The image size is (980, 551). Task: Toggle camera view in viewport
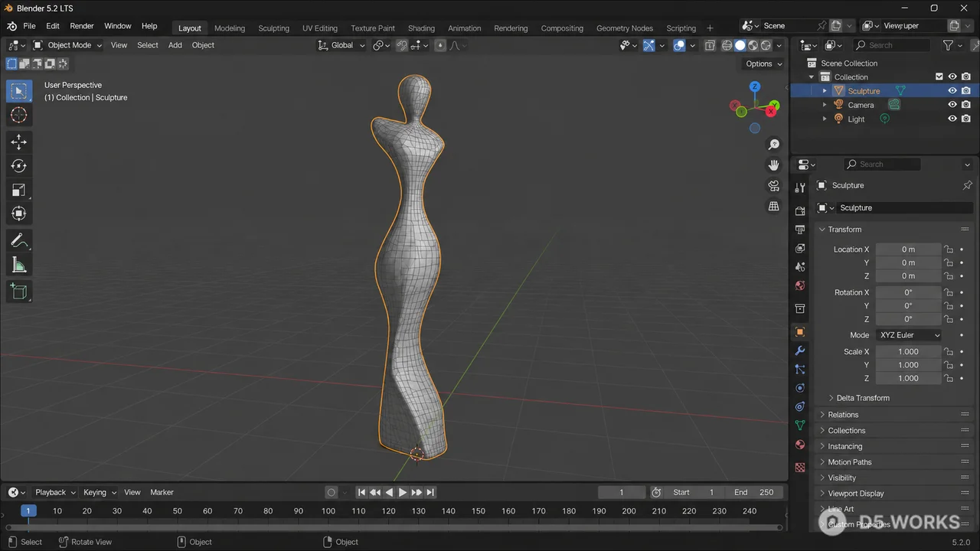[x=774, y=186]
